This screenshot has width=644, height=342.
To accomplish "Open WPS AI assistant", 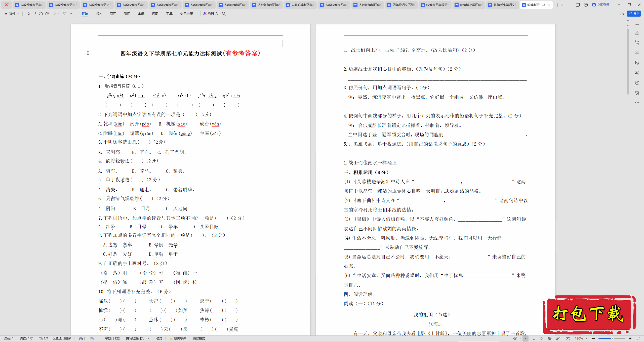I will [x=211, y=14].
